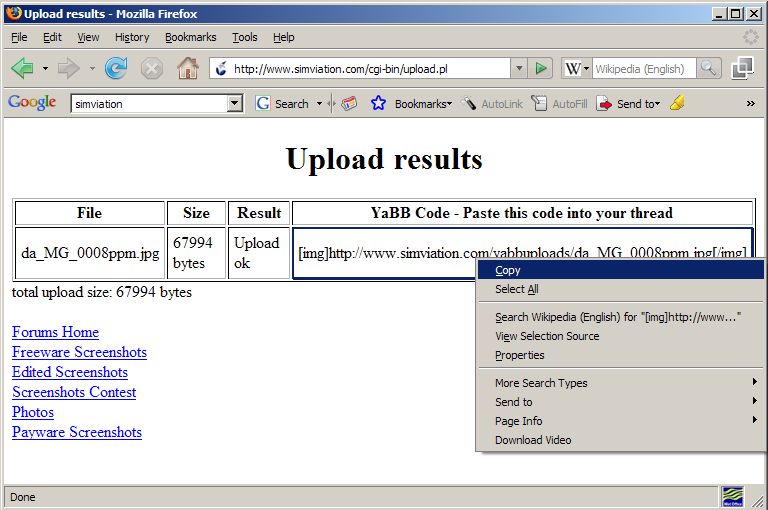768x510 pixels.
Task: Follow the Forums Home link
Action: [x=55, y=332]
